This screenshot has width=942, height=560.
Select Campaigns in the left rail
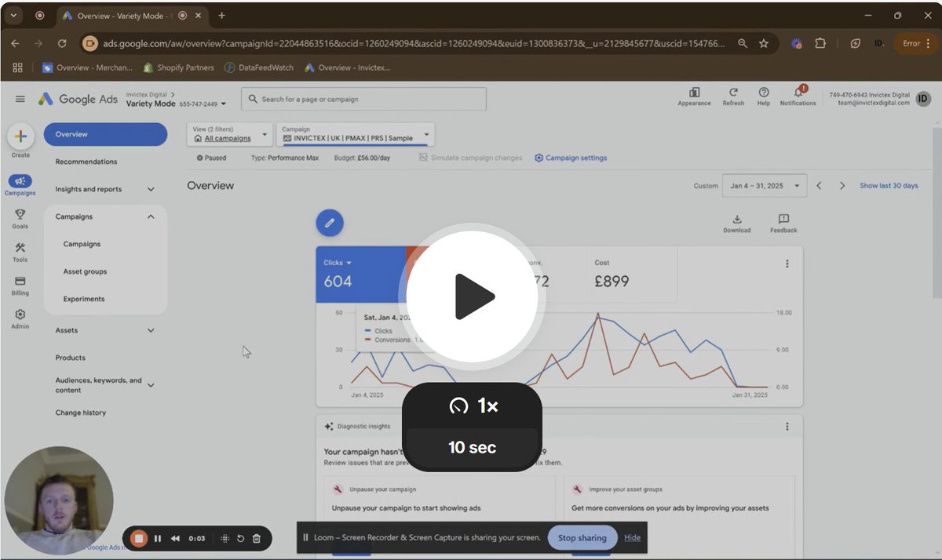[20, 185]
